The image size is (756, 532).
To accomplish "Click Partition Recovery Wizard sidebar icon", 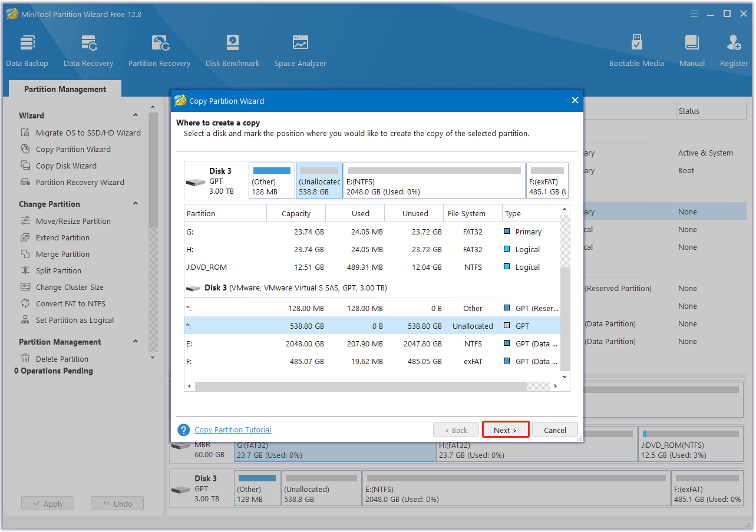I will [x=25, y=182].
